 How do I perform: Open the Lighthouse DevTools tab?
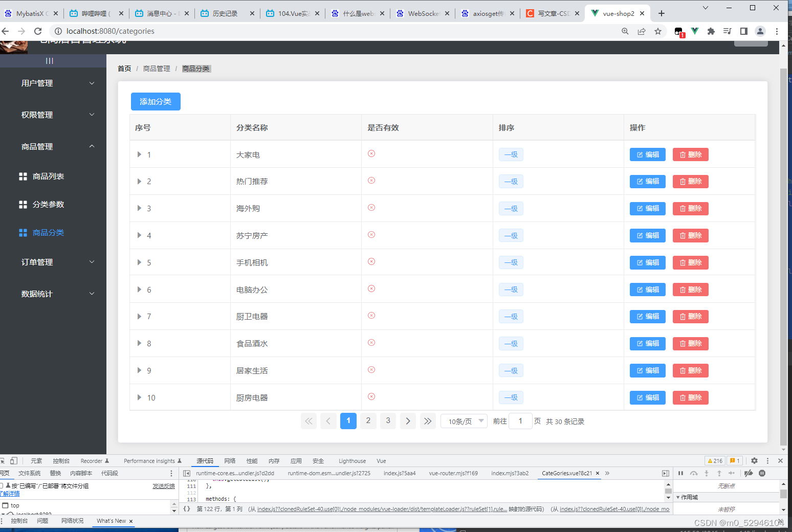352,461
